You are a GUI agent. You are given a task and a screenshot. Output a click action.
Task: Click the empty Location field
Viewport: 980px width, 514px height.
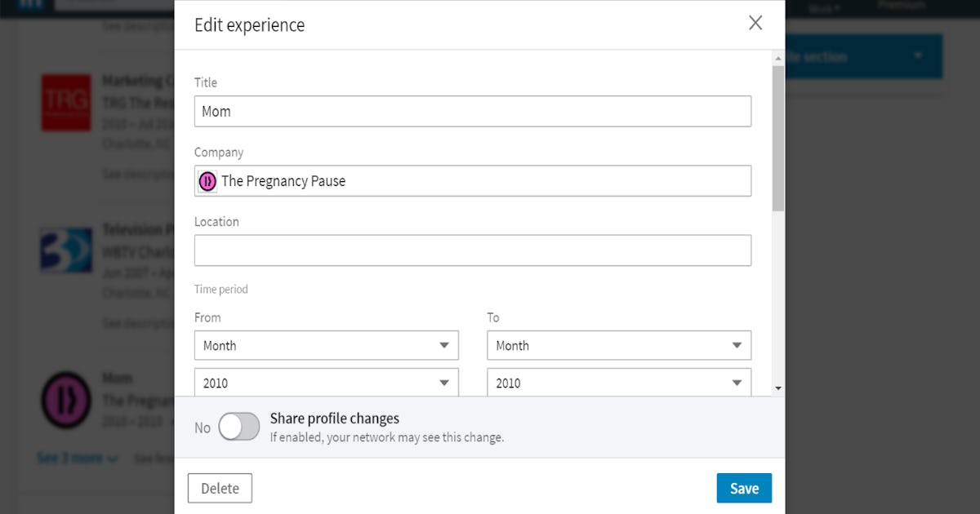(x=473, y=250)
